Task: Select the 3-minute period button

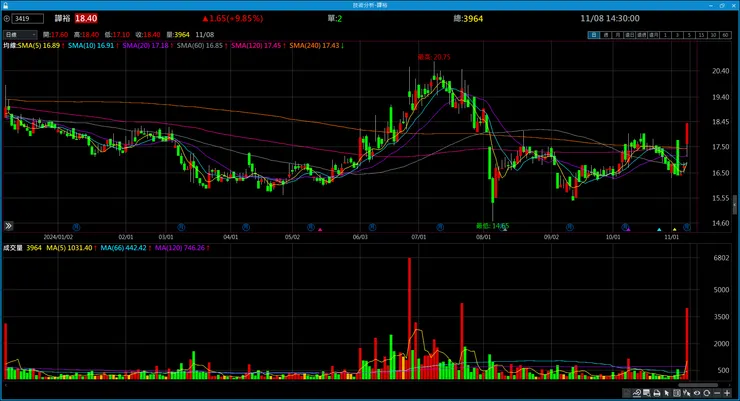Action: click(x=677, y=35)
